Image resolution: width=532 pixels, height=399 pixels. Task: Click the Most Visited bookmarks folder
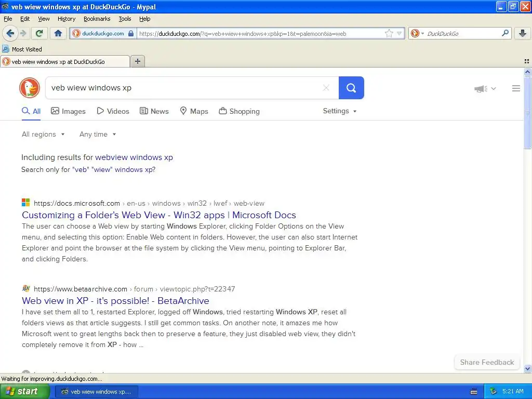(x=22, y=49)
